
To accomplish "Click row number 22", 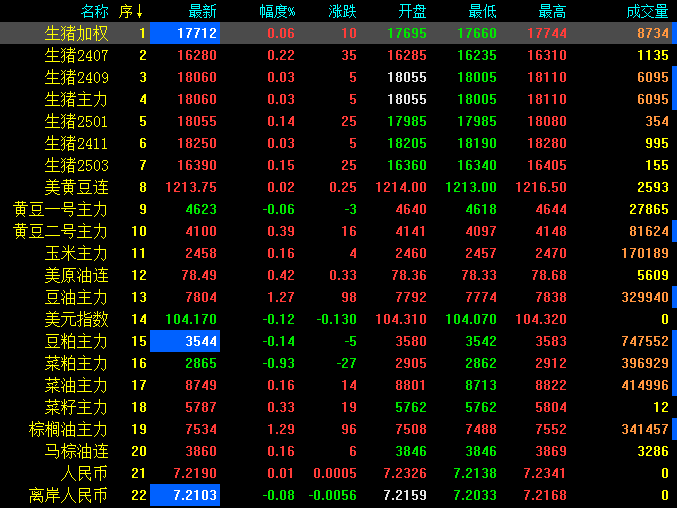I will click(139, 495).
